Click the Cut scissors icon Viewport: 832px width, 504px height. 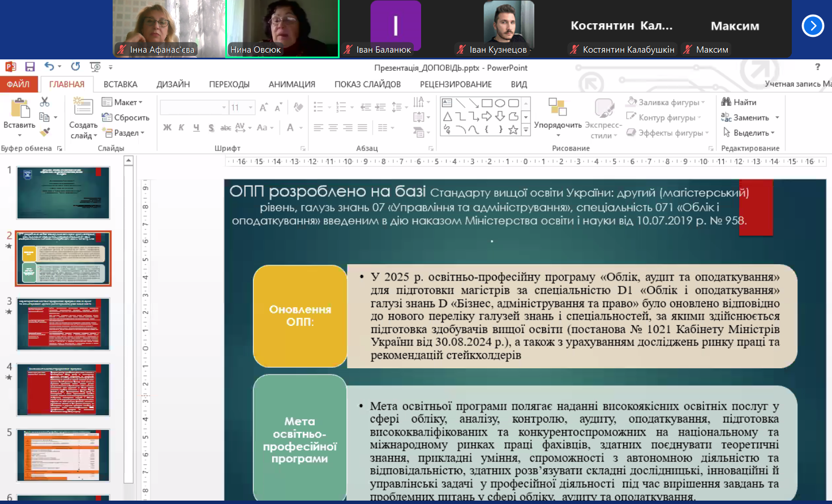pyautogui.click(x=45, y=102)
